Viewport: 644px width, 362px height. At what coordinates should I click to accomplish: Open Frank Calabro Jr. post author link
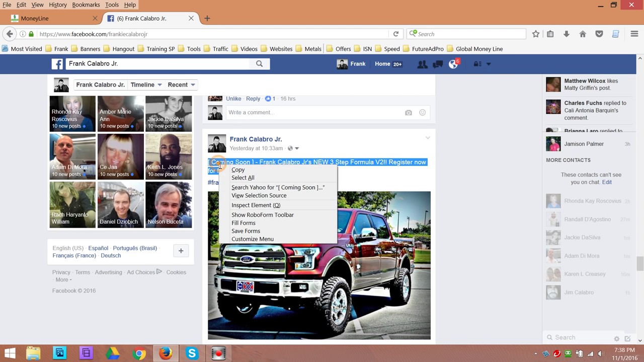pos(256,139)
